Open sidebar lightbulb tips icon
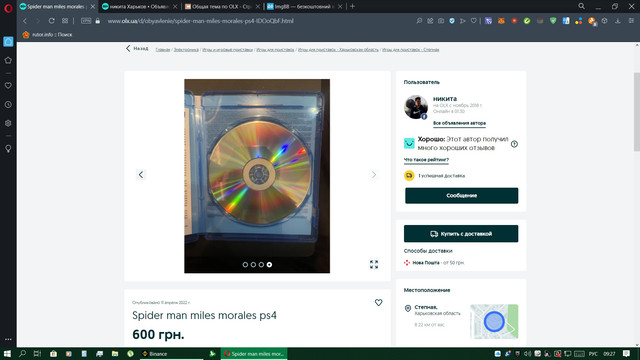This screenshot has width=640, height=360. coord(8,149)
